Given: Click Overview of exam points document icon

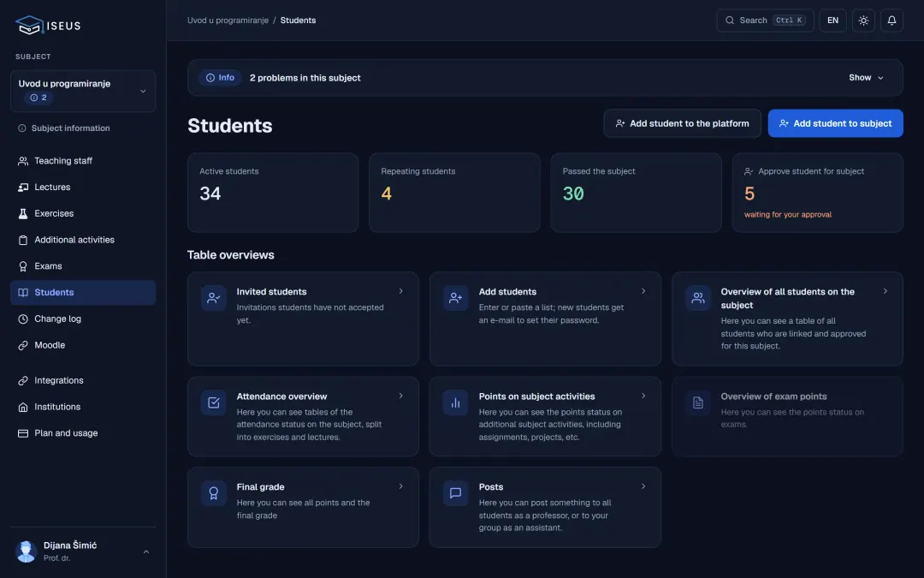Looking at the screenshot, I should point(698,402).
